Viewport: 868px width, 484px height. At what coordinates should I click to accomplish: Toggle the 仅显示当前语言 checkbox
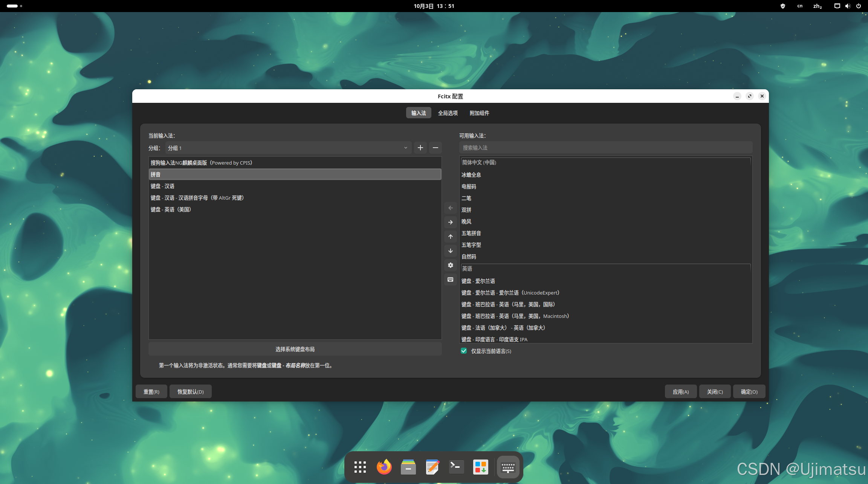(x=464, y=351)
